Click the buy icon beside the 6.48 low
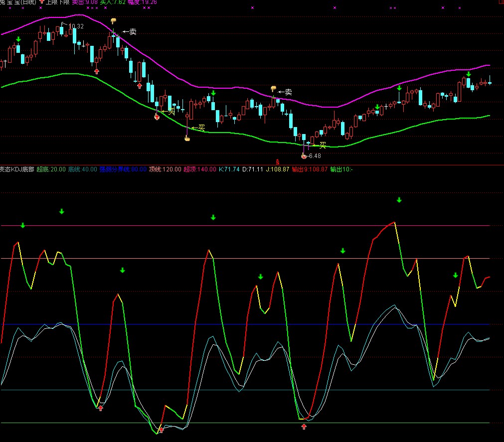Screen dimensions: 504x442 304,155
